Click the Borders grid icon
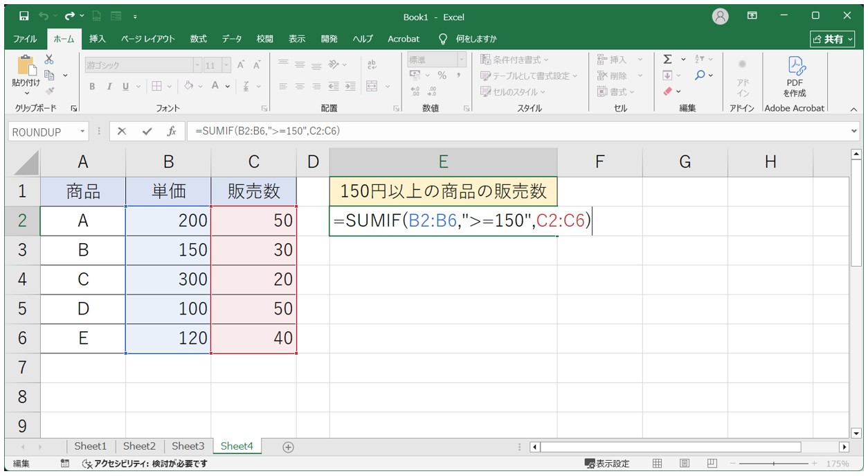 pos(156,87)
